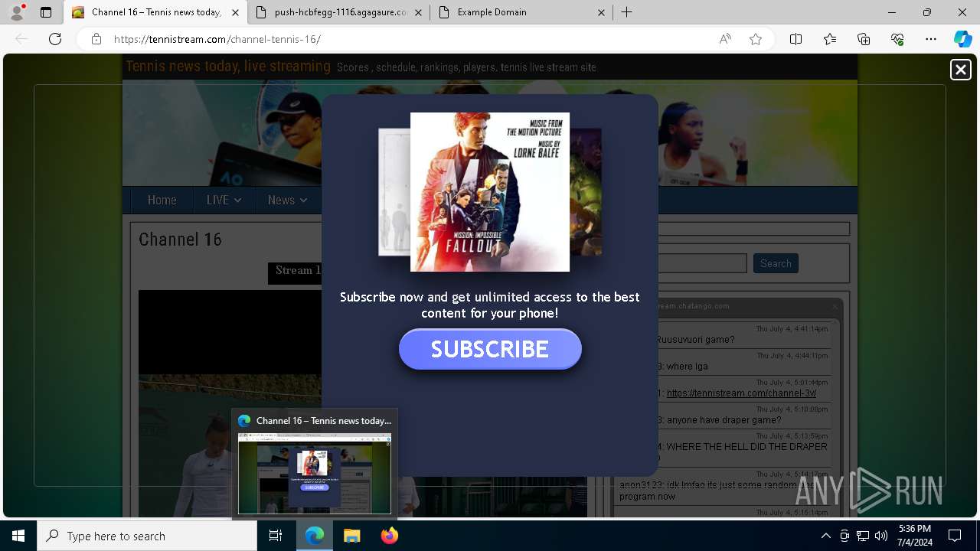The width and height of the screenshot is (980, 551).
Task: Open the Favorites list icon
Action: (830, 39)
